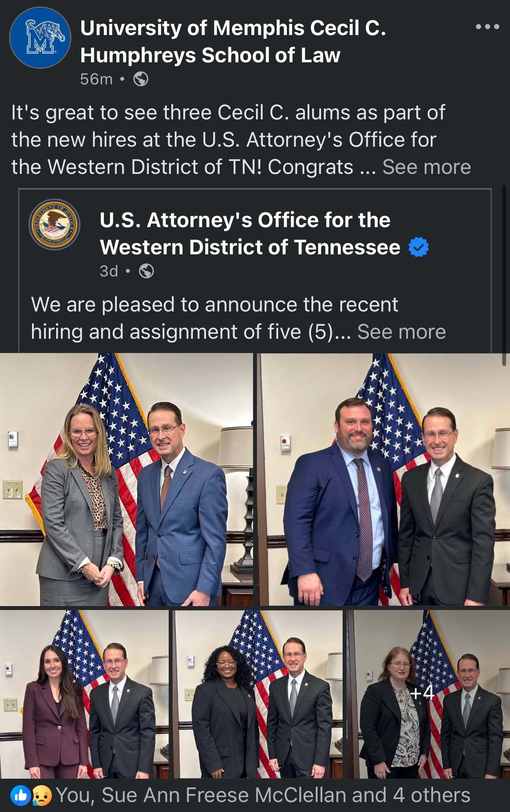
Task: Expand the law school post with See more
Action: (x=427, y=167)
